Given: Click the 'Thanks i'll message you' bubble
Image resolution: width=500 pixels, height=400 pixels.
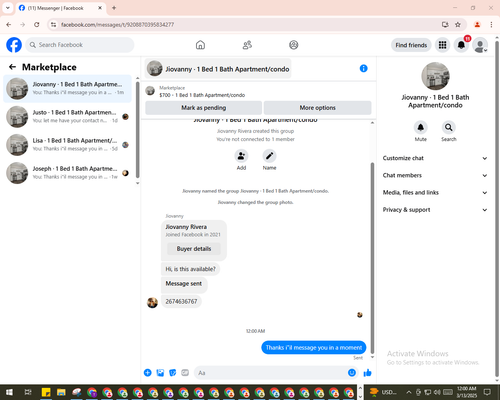Looking at the screenshot, I should coord(314,347).
